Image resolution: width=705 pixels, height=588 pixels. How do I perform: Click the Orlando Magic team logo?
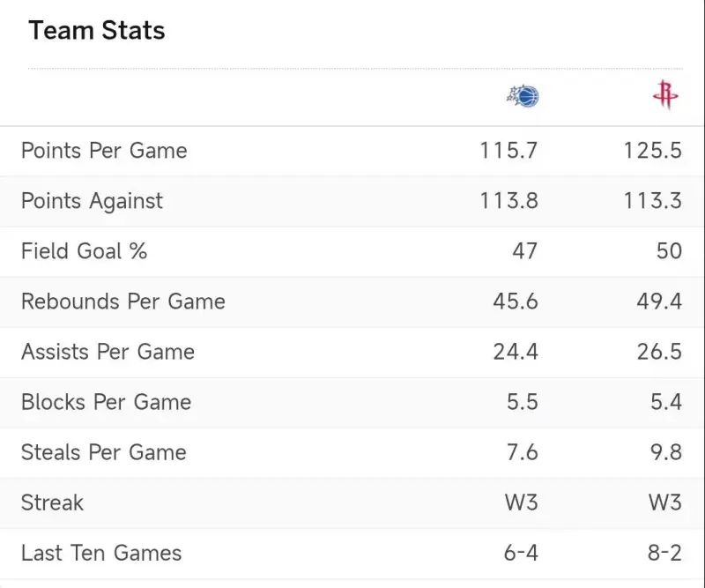point(523,96)
